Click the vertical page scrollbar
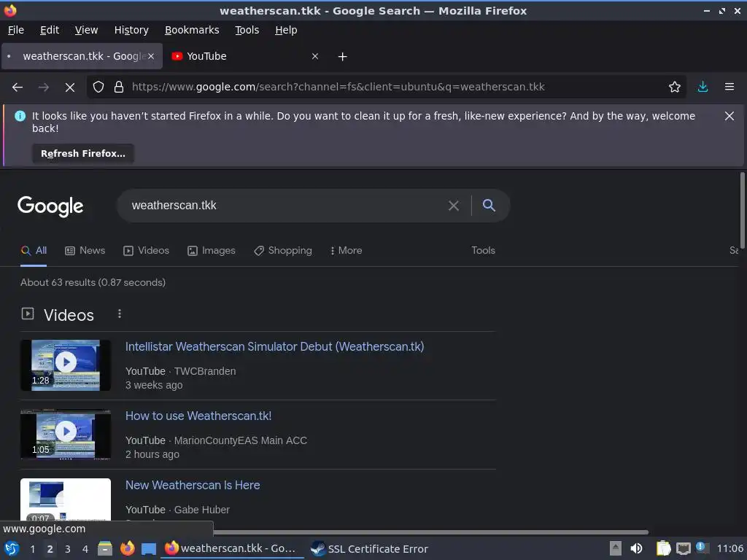Image resolution: width=747 pixels, height=560 pixels. (742, 209)
